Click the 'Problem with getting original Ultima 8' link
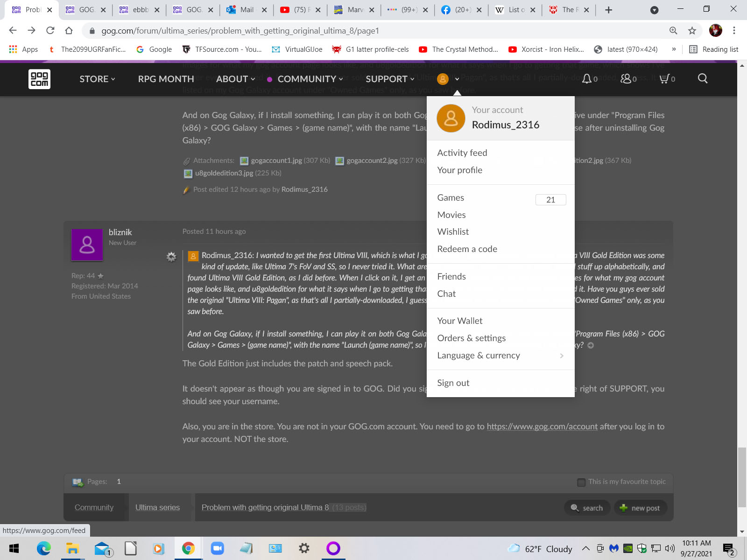The height and width of the screenshot is (560, 747). pos(265,508)
